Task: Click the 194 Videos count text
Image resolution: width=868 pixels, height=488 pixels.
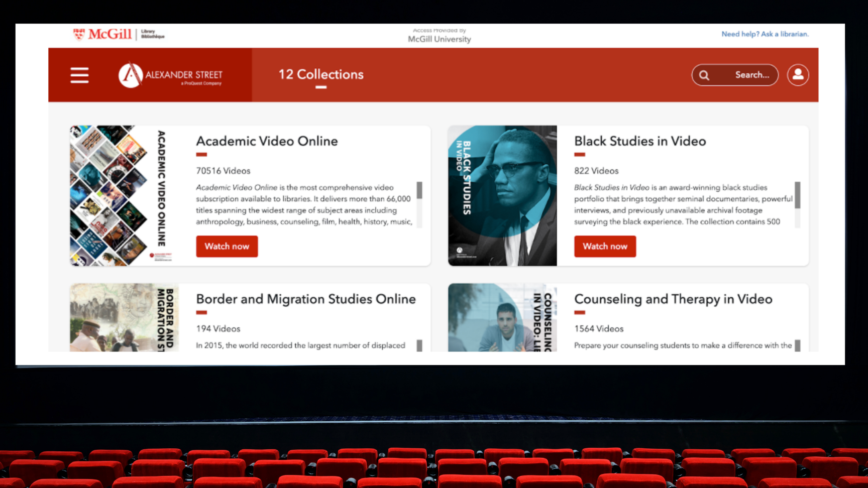Action: pos(218,329)
